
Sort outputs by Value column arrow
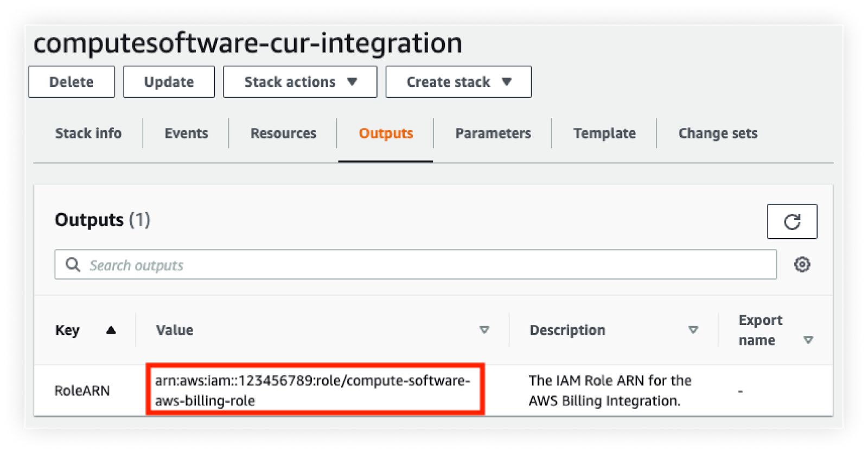(x=484, y=330)
